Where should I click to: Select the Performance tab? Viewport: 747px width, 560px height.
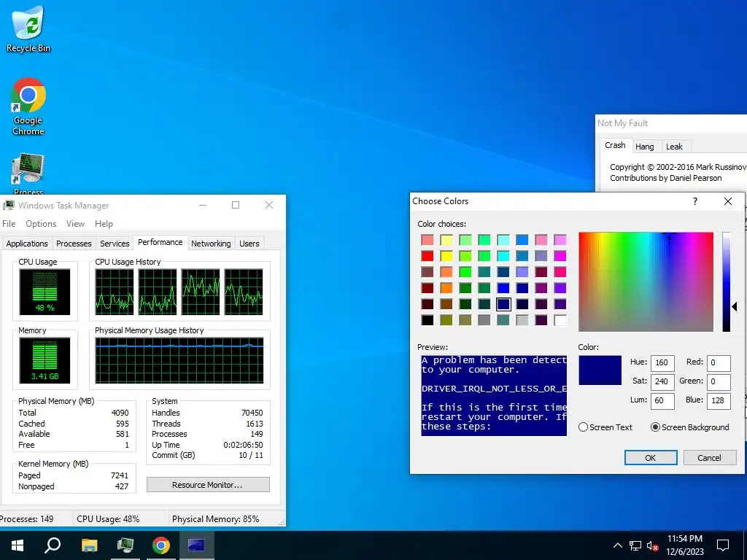point(160,242)
